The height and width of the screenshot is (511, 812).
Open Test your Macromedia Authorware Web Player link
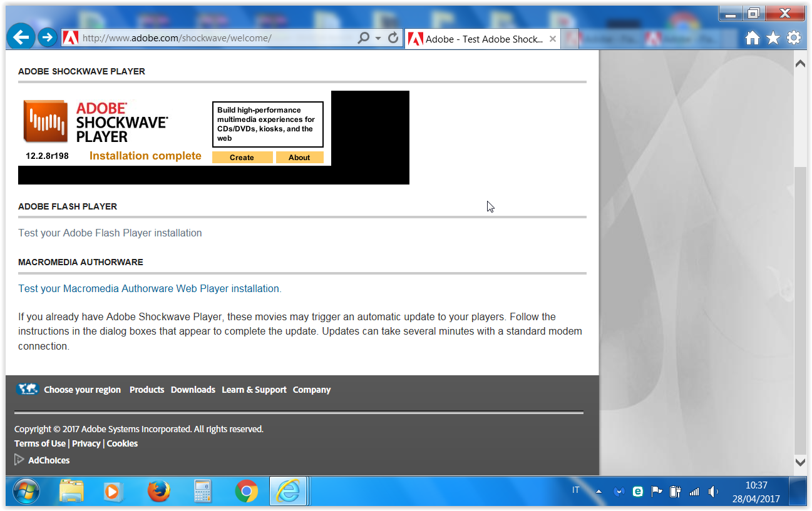[150, 288]
